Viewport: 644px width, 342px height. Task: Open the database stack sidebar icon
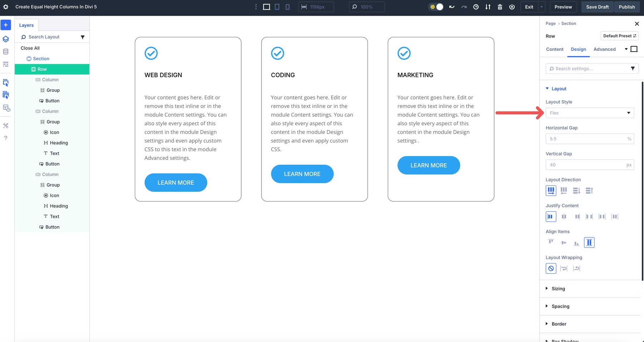(x=6, y=52)
